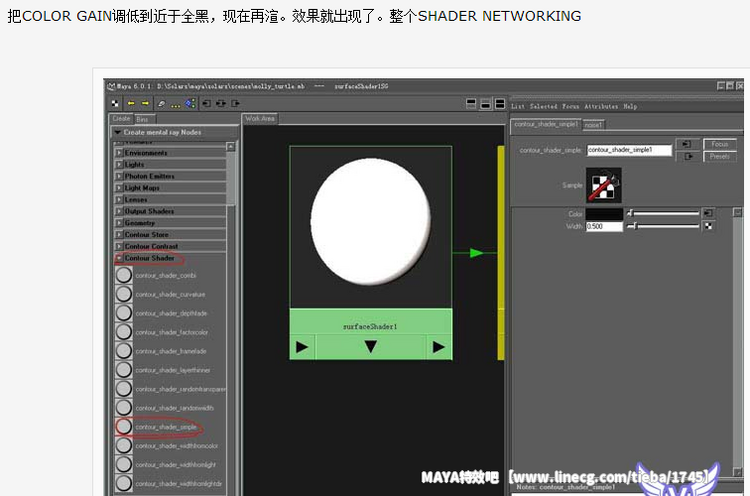
Task: Open the List menu in Attribute Editor
Action: [518, 106]
